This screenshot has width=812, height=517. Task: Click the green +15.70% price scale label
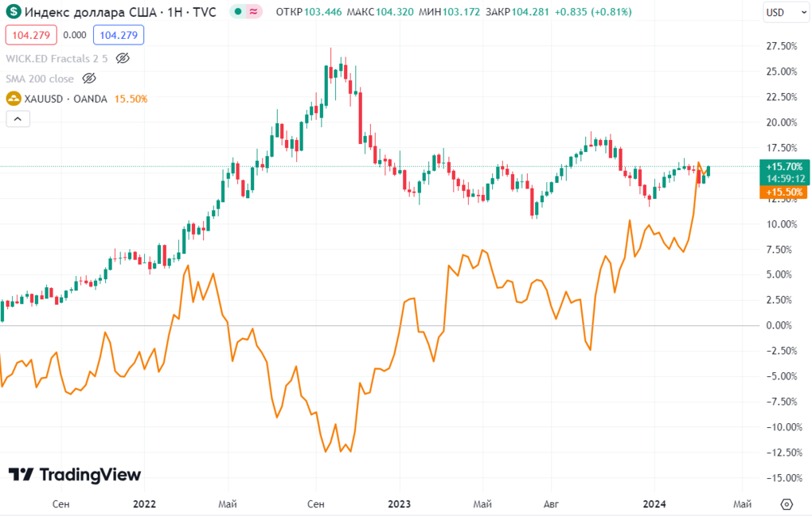point(783,167)
